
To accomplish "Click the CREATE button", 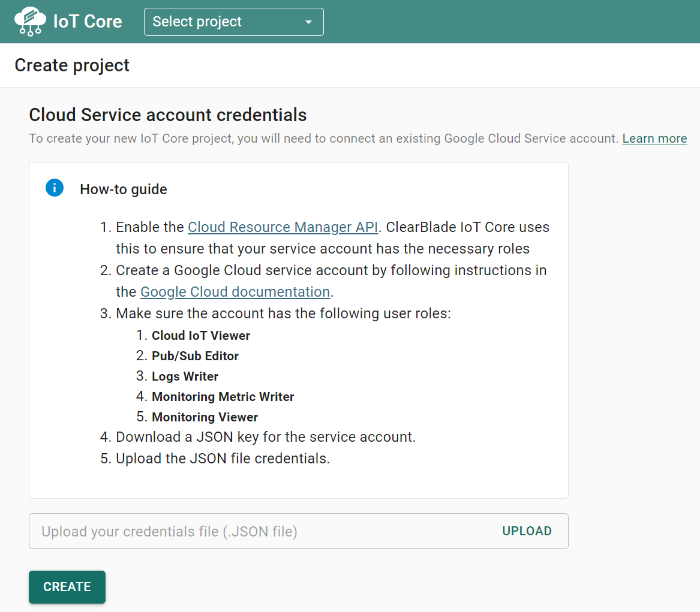I will (67, 587).
